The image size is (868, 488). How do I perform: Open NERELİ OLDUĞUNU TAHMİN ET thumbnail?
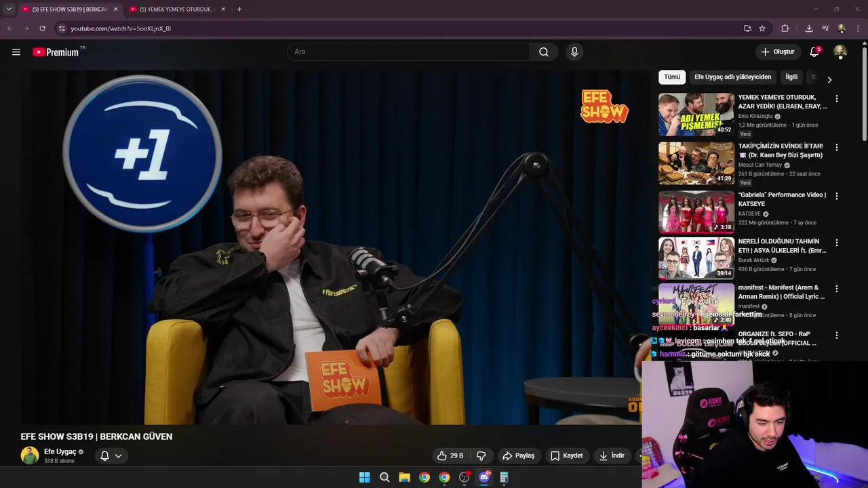coord(696,258)
